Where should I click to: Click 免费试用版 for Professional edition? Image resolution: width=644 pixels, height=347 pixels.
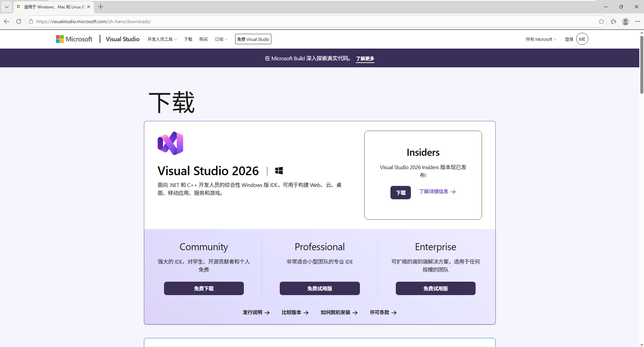pos(320,288)
